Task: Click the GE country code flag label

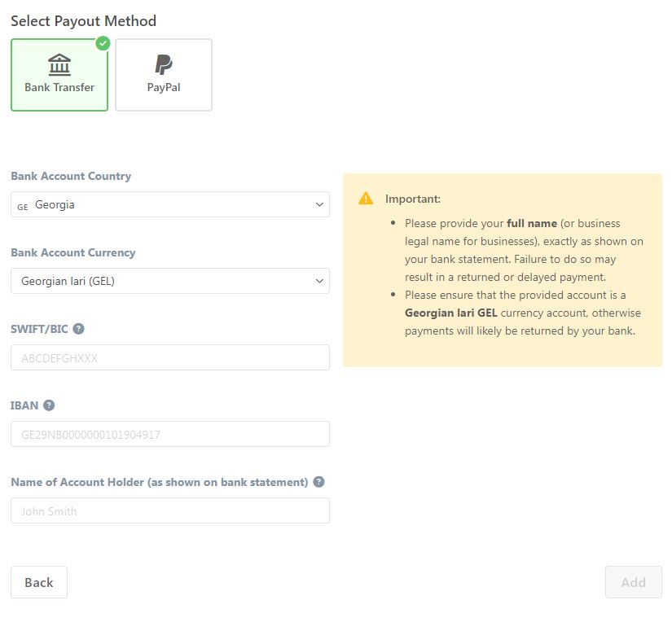Action: click(x=23, y=207)
